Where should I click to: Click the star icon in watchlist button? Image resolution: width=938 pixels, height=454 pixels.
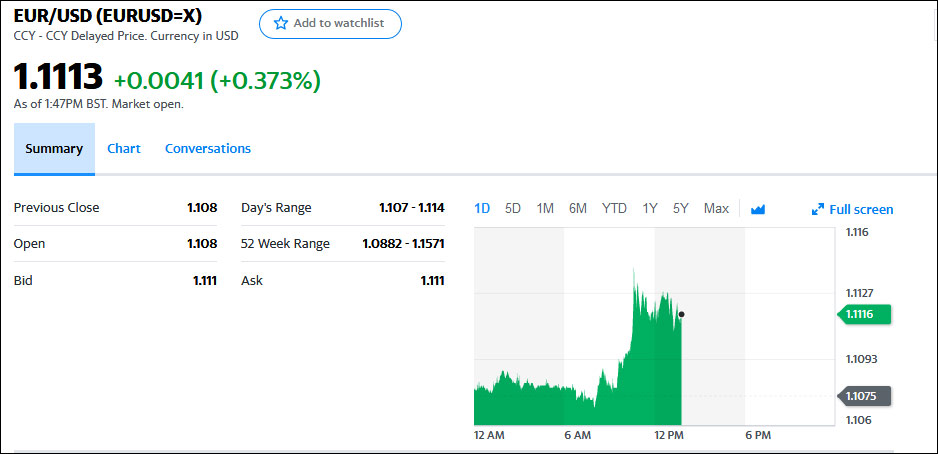click(x=281, y=23)
